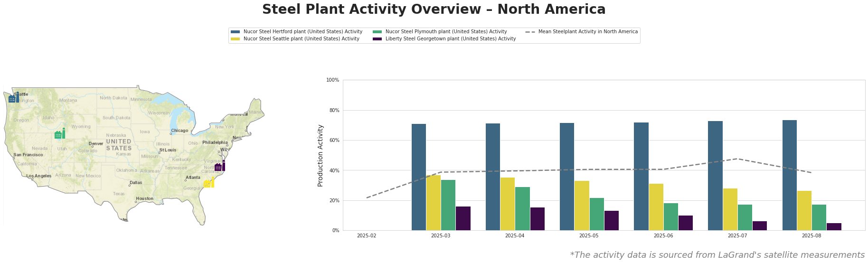Click the green Plymouth bar for 2025-05
The height and width of the screenshot is (263, 868).
click(x=596, y=214)
